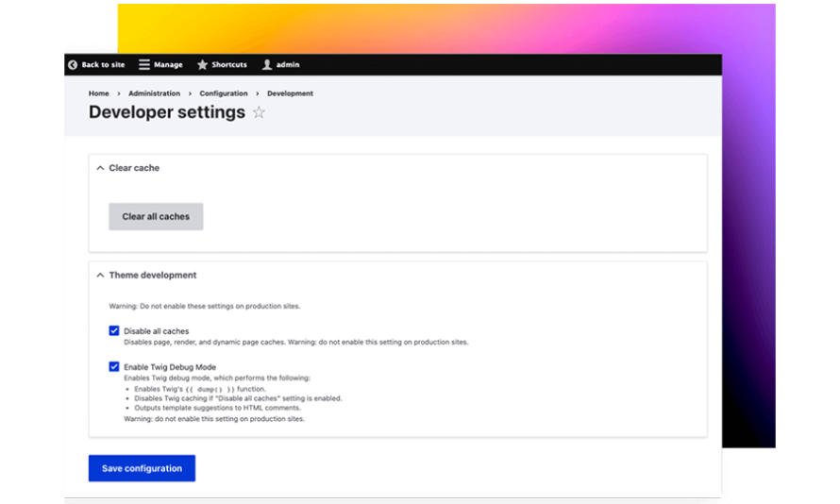
Task: Collapse the Clear cache section chevron
Action: (x=100, y=168)
